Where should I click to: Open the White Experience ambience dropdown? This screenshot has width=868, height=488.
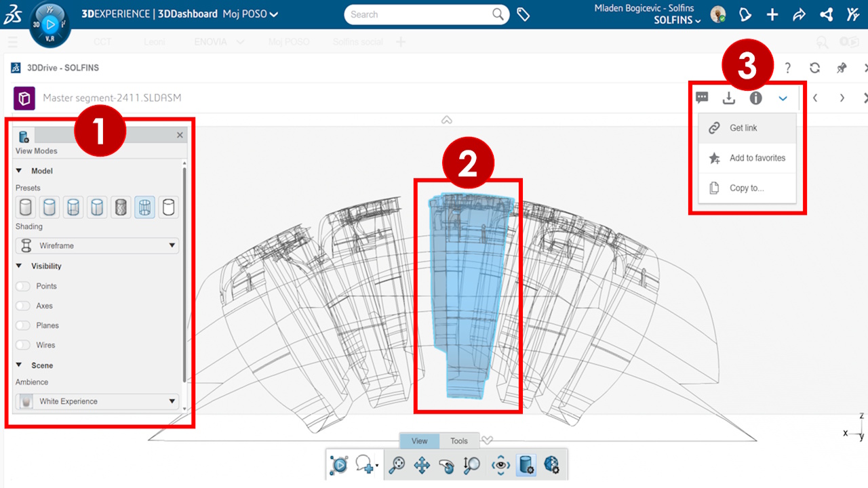[97, 402]
